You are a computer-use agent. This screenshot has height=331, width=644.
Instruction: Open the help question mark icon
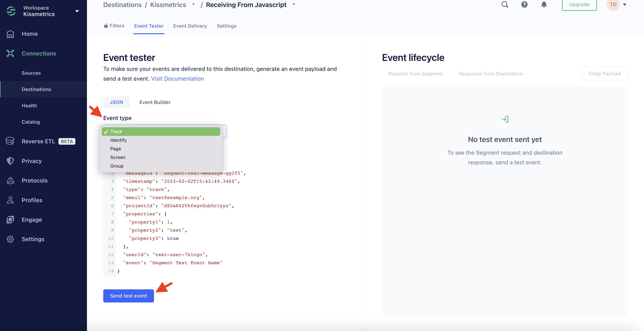click(524, 5)
